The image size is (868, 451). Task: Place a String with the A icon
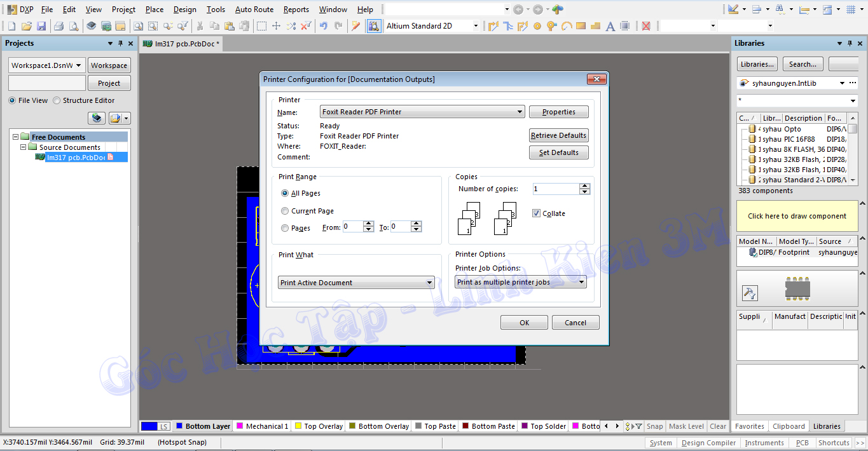610,26
